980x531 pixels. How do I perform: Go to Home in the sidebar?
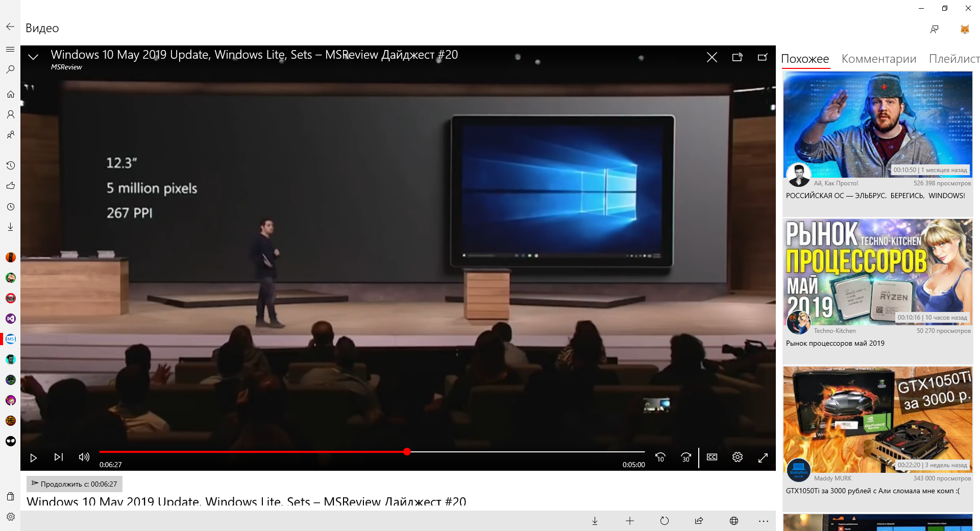[10, 94]
